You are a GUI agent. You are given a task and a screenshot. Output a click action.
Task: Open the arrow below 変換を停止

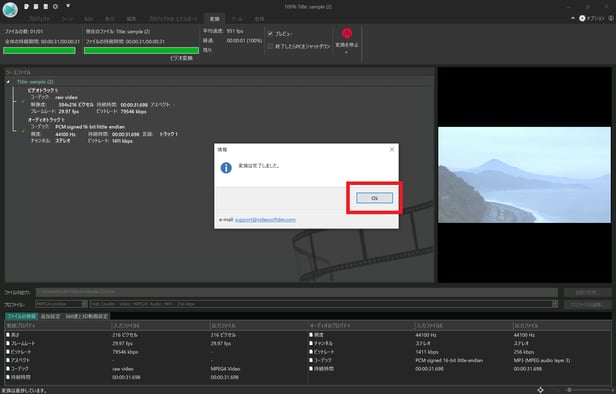(346, 52)
